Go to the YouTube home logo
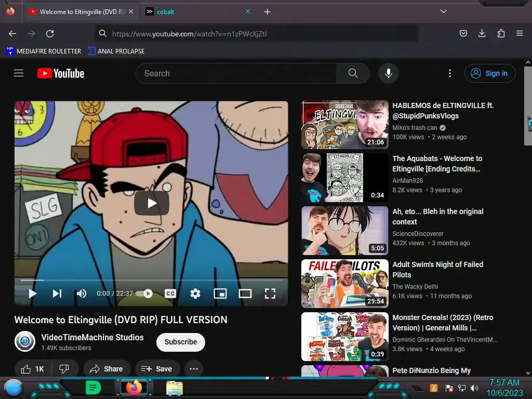 click(61, 73)
